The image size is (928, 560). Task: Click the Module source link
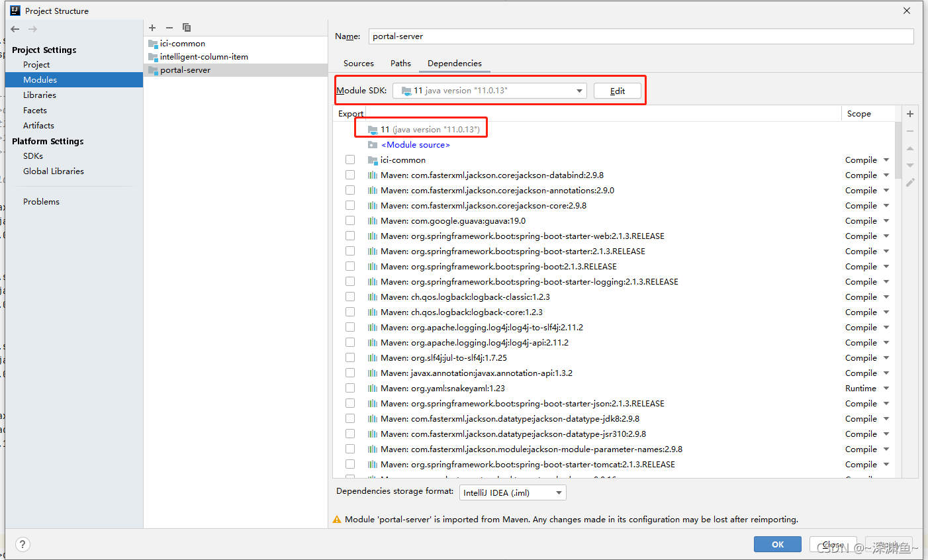tap(416, 145)
